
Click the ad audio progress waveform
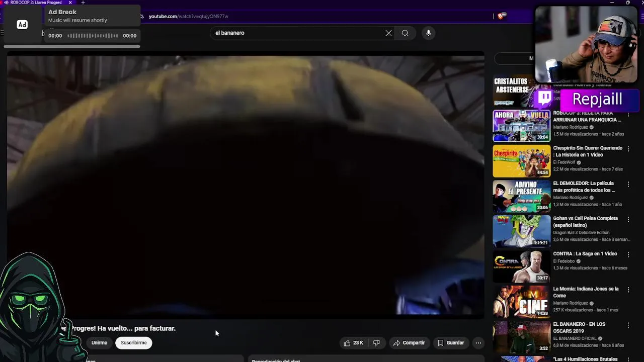click(x=93, y=36)
